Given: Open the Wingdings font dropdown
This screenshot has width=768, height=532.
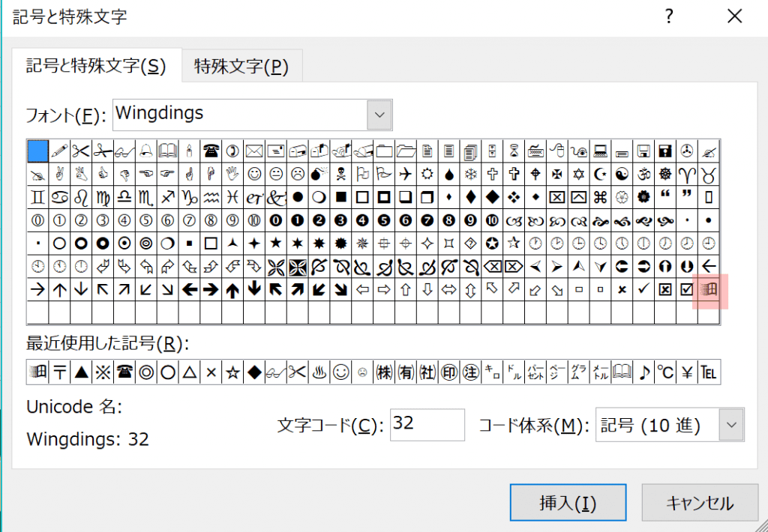Looking at the screenshot, I should pyautogui.click(x=379, y=115).
